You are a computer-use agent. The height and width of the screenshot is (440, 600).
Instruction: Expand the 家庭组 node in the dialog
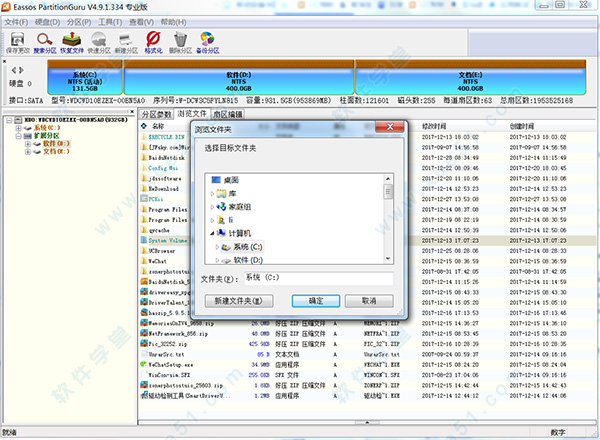click(x=212, y=207)
